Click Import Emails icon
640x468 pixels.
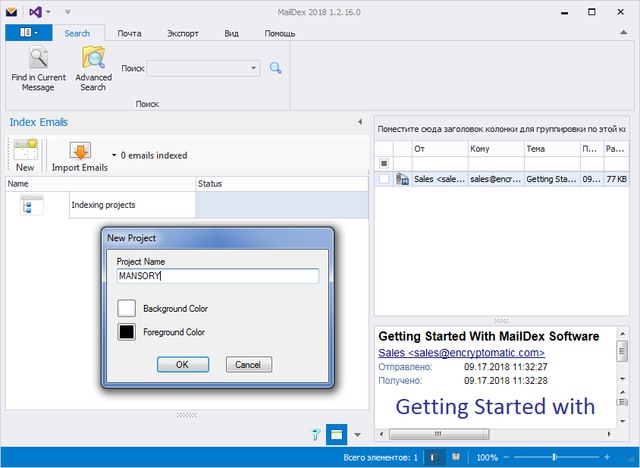[80, 151]
